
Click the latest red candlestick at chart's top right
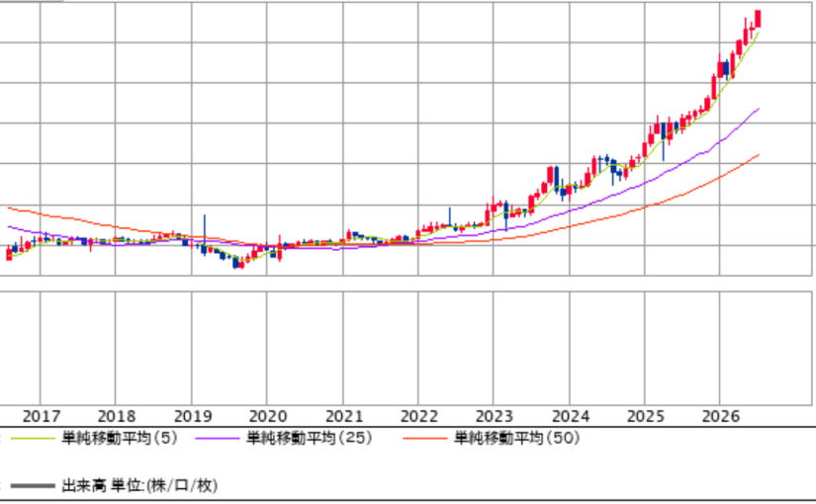(x=758, y=18)
